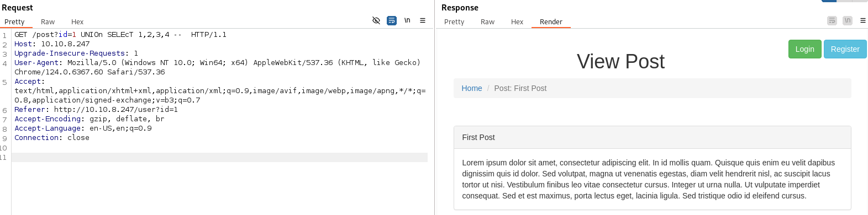This screenshot has width=868, height=215.
Task: Click the 'Post: First Post' breadcrumb text
Action: coord(520,88)
